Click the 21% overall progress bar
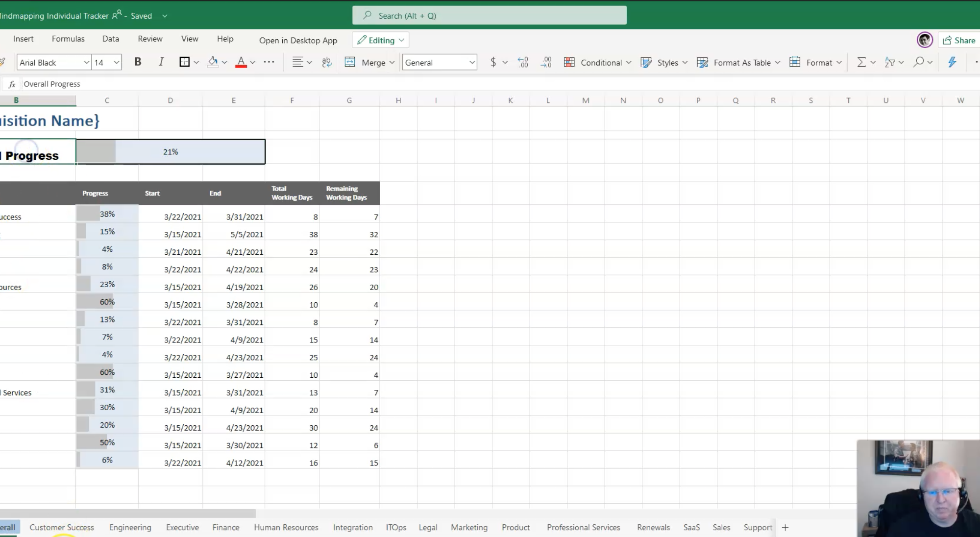This screenshot has width=980, height=537. click(171, 152)
